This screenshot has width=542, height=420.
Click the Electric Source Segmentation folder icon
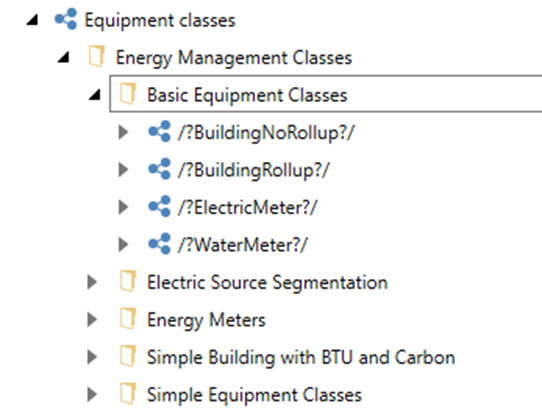pyautogui.click(x=128, y=281)
